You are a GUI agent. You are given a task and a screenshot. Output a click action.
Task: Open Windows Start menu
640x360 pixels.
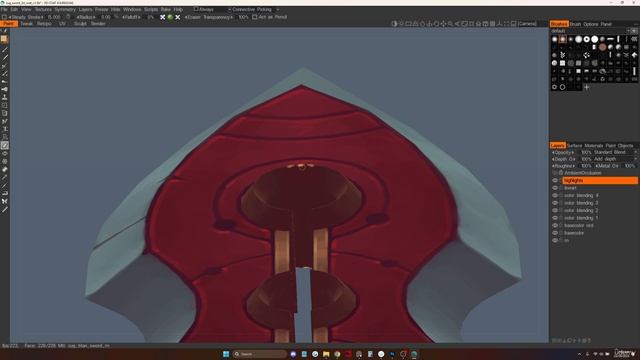(x=226, y=354)
